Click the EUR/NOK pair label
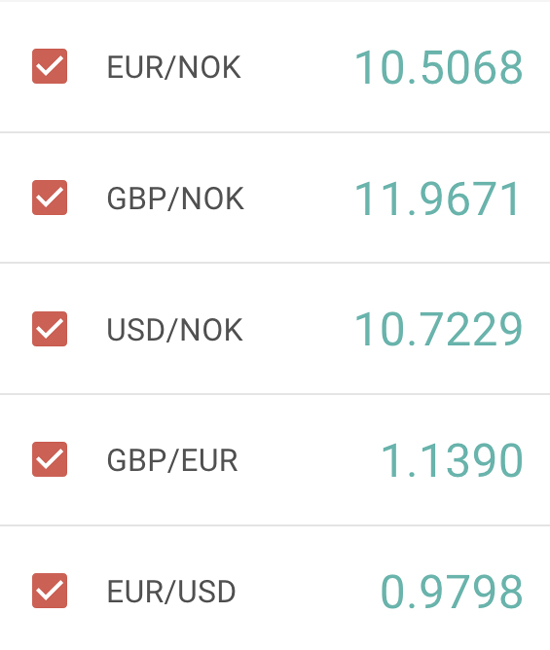Screen dimensions: 550x650 tap(174, 67)
